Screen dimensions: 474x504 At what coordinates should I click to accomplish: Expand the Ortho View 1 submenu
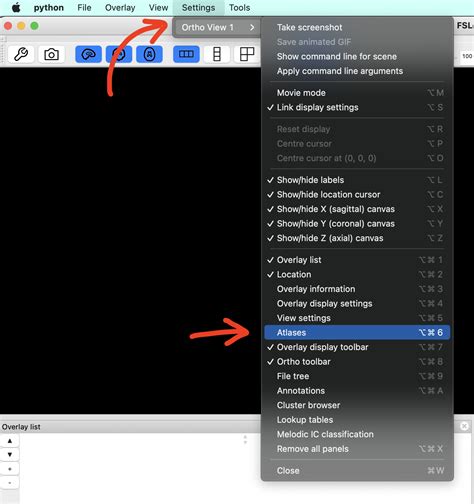(217, 27)
